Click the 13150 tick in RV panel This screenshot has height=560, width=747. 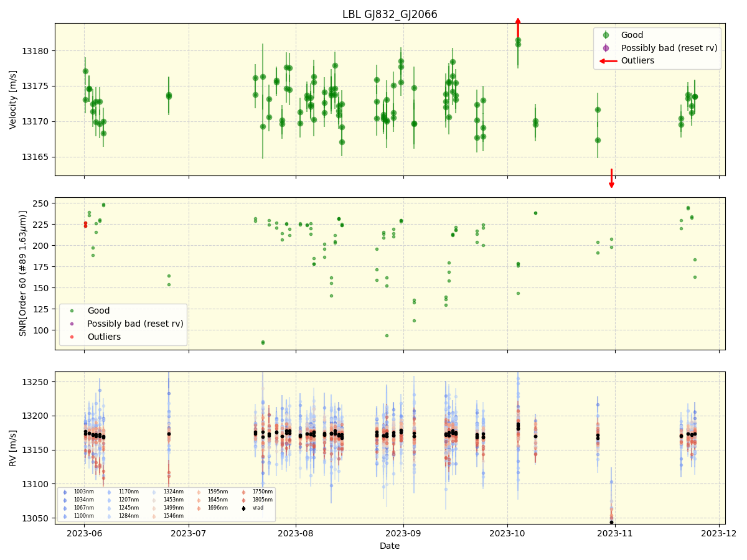36,450
